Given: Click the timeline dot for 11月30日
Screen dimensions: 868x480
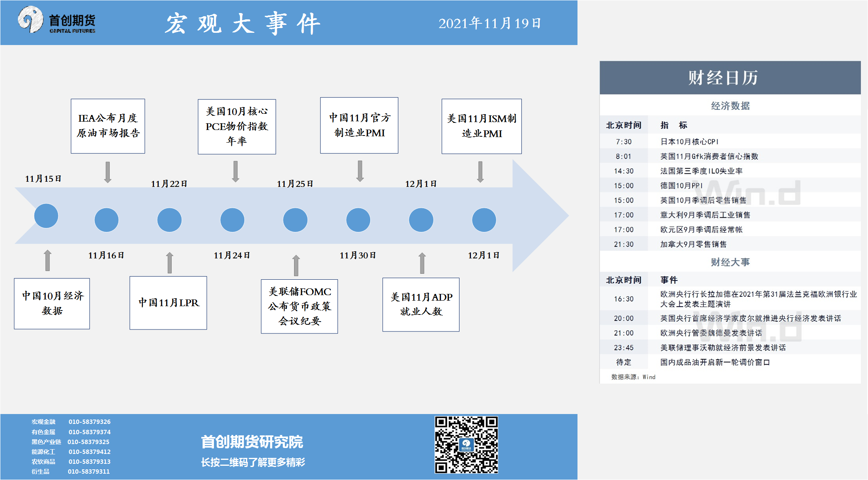Looking at the screenshot, I should (358, 220).
